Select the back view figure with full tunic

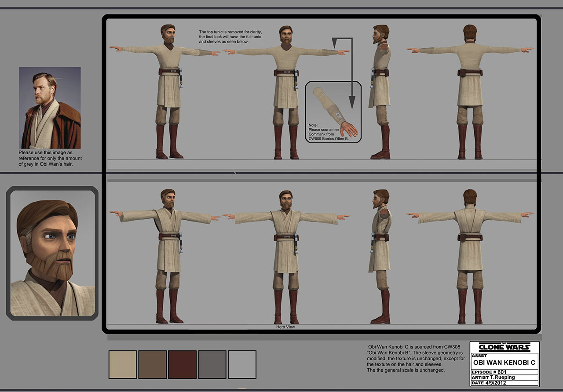(470, 257)
